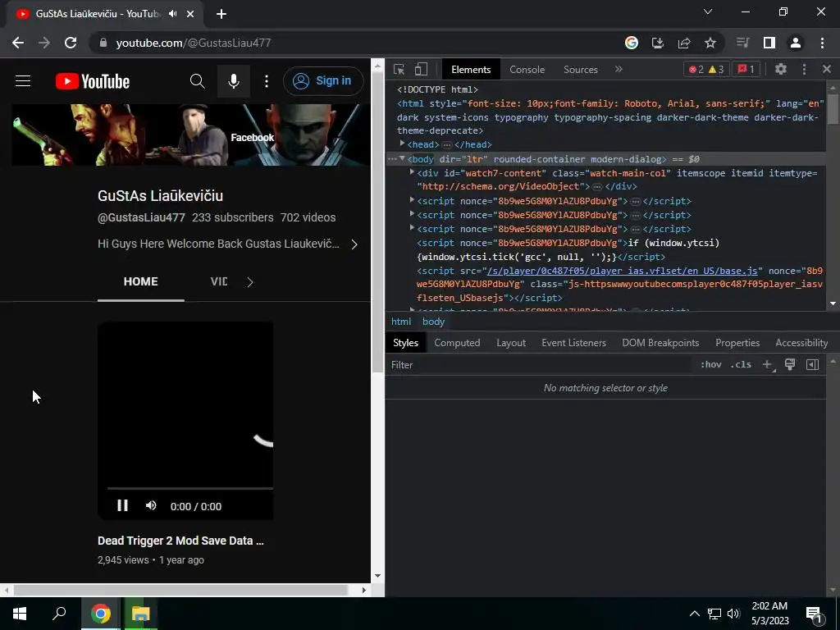Install app icon in address bar

[x=658, y=43]
